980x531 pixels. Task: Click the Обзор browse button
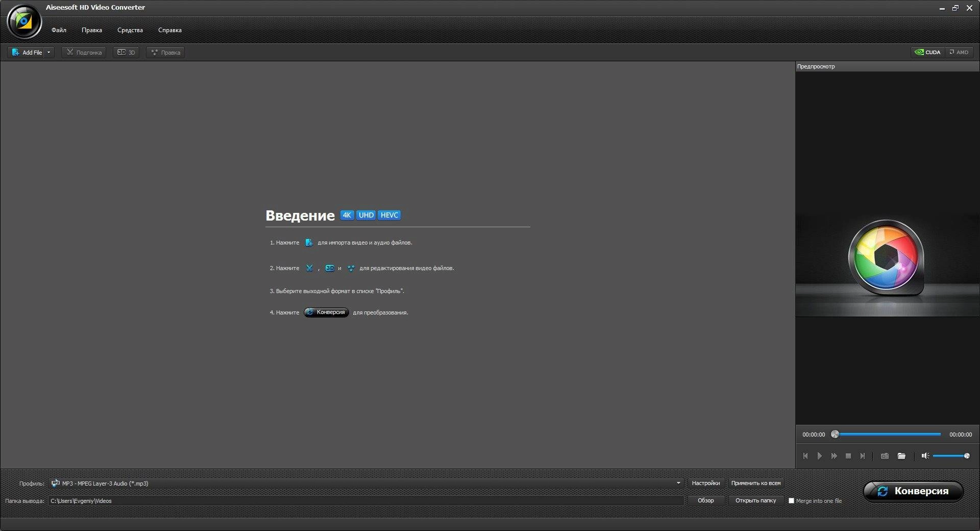706,500
